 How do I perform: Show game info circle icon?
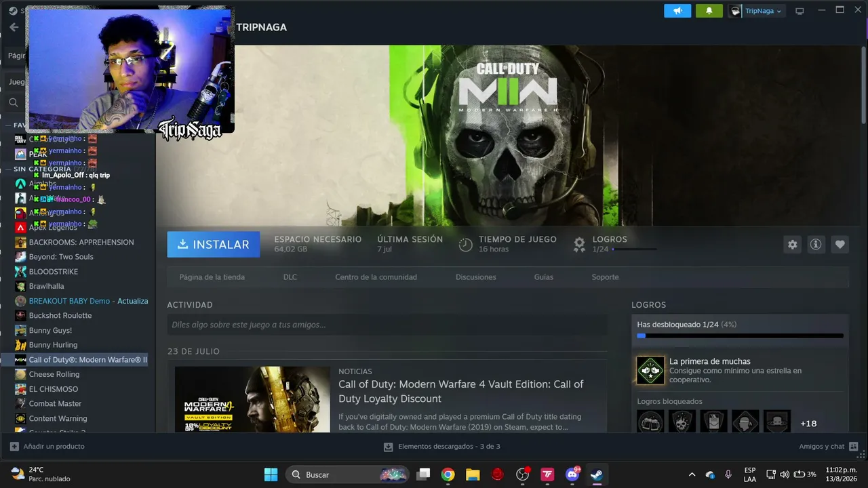[x=816, y=245]
